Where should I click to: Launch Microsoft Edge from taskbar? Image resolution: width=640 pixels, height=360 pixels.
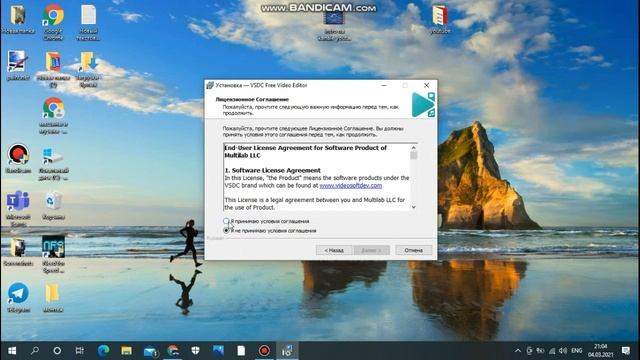tap(103, 351)
